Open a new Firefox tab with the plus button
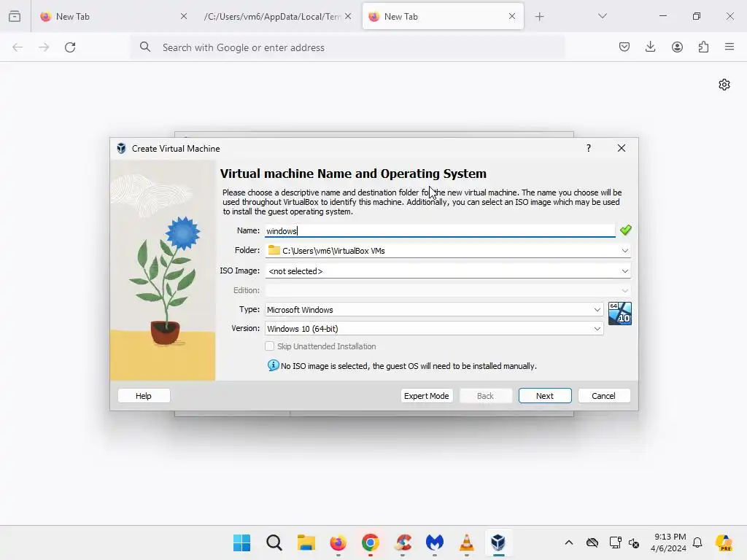747x560 pixels. tap(539, 17)
